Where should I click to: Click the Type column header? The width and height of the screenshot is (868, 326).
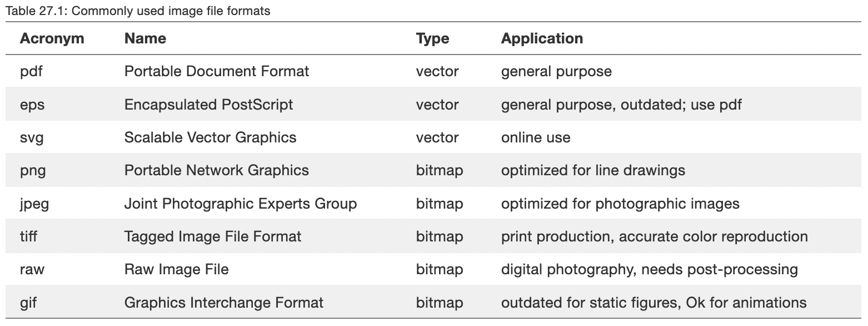click(432, 38)
